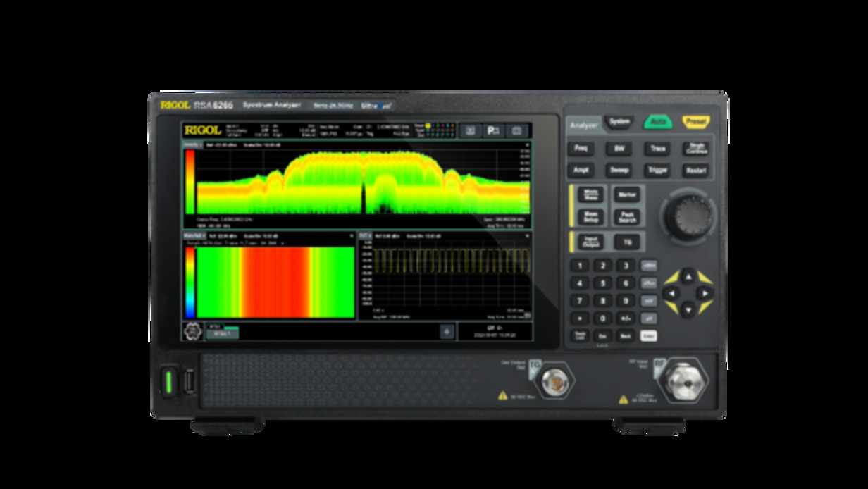This screenshot has height=489, width=868.
Task: Click the number 5 key
Action: point(602,283)
